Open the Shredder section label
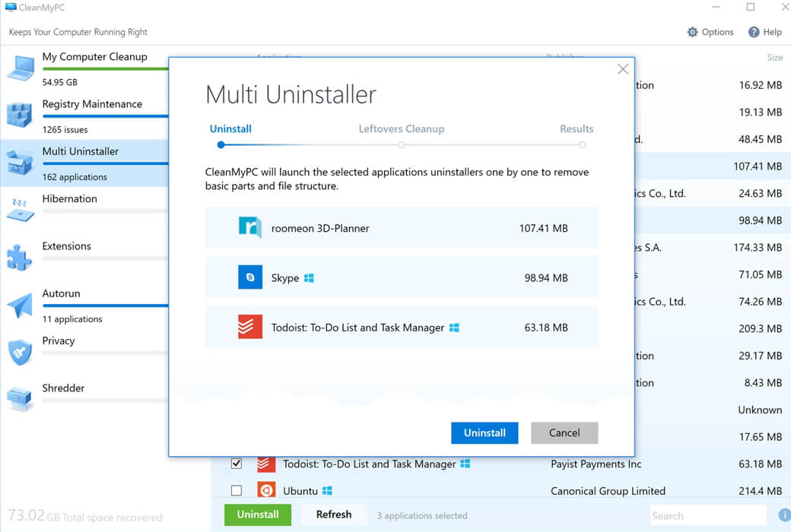Screen dimensions: 791x532 click(x=63, y=388)
